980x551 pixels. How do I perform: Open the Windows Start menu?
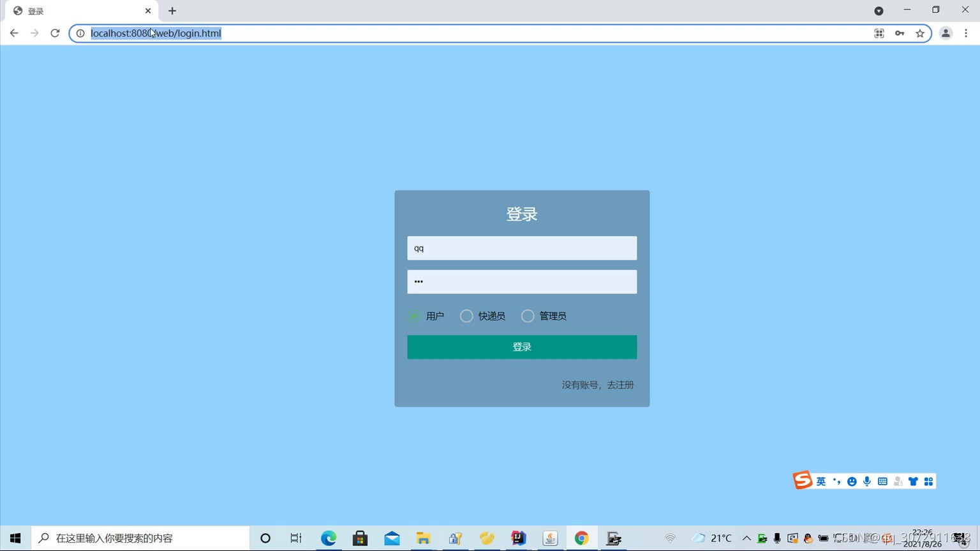point(15,538)
